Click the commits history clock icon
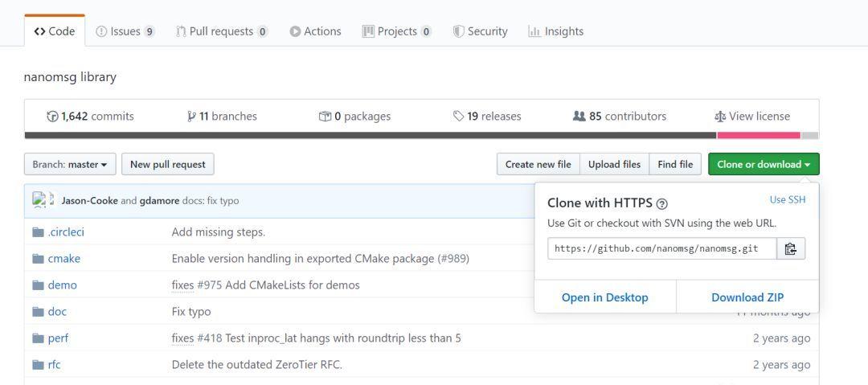The width and height of the screenshot is (868, 385). point(52,117)
